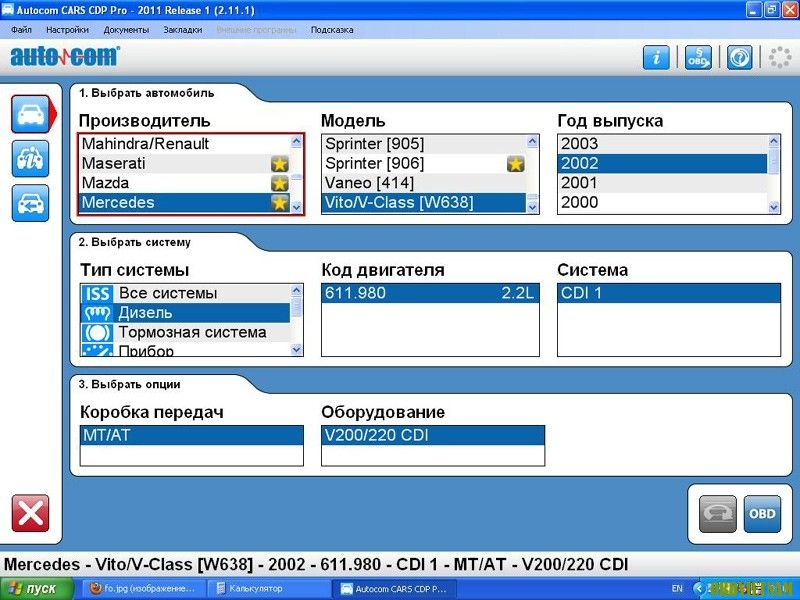The height and width of the screenshot is (600, 800).
Task: Select the Прибор instrument icon
Action: coord(97,349)
